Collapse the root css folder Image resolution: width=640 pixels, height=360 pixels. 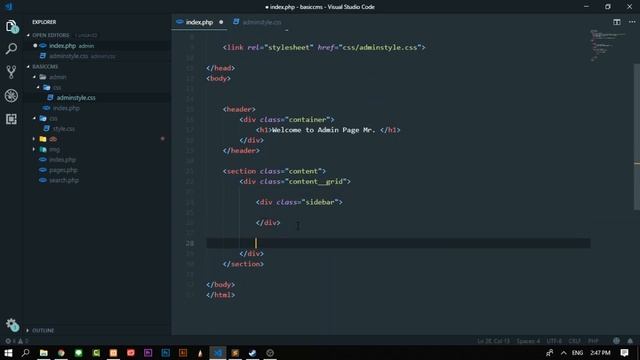[x=35, y=118]
